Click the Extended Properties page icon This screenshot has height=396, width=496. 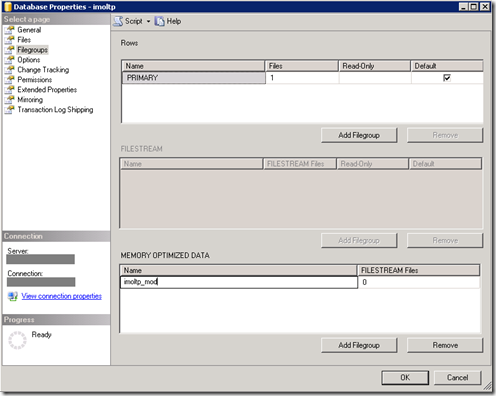pyautogui.click(x=9, y=90)
